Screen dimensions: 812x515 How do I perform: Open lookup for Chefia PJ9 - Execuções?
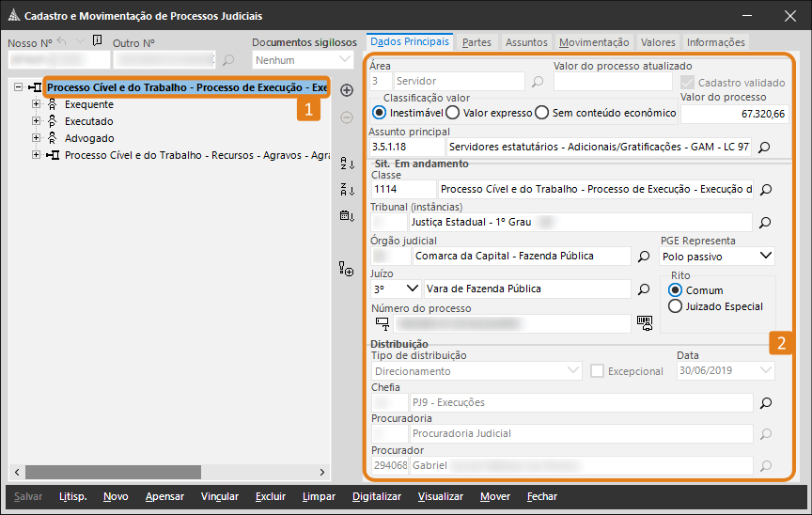pyautogui.click(x=765, y=402)
